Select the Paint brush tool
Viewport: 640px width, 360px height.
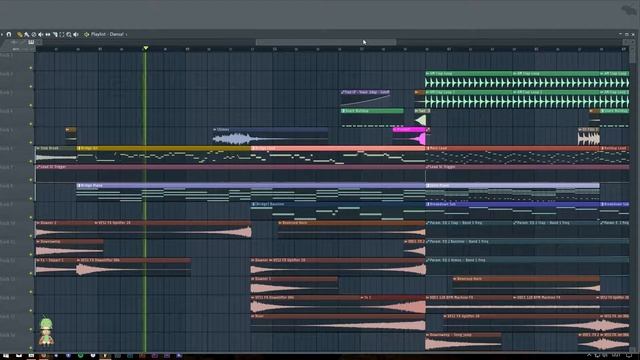[27, 35]
